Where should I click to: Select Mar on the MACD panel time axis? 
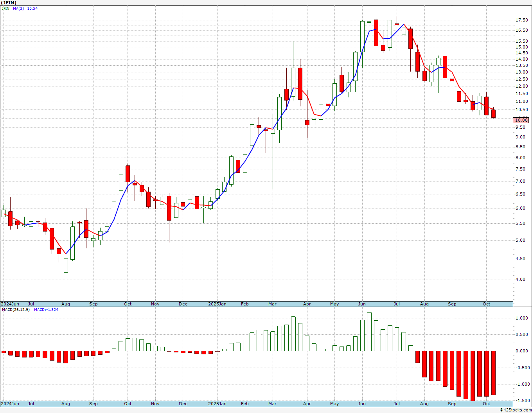coord(273,404)
